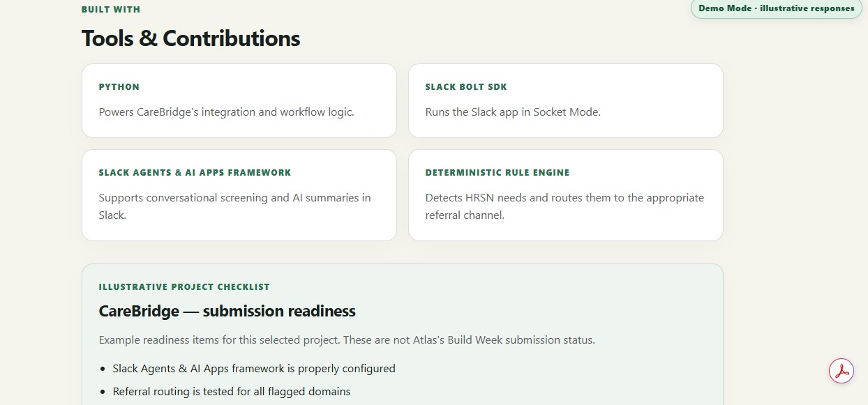This screenshot has width=868, height=405.
Task: Click the Supports conversational screening description text
Action: tap(235, 206)
